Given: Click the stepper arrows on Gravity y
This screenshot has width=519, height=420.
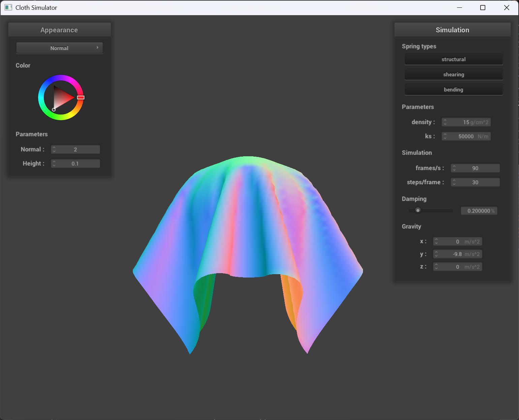Looking at the screenshot, I should click(x=436, y=254).
